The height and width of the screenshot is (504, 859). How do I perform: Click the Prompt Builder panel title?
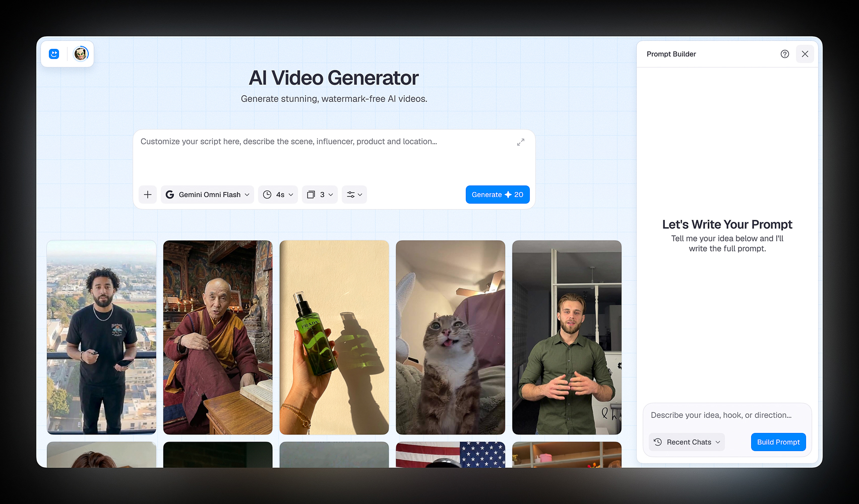click(671, 54)
